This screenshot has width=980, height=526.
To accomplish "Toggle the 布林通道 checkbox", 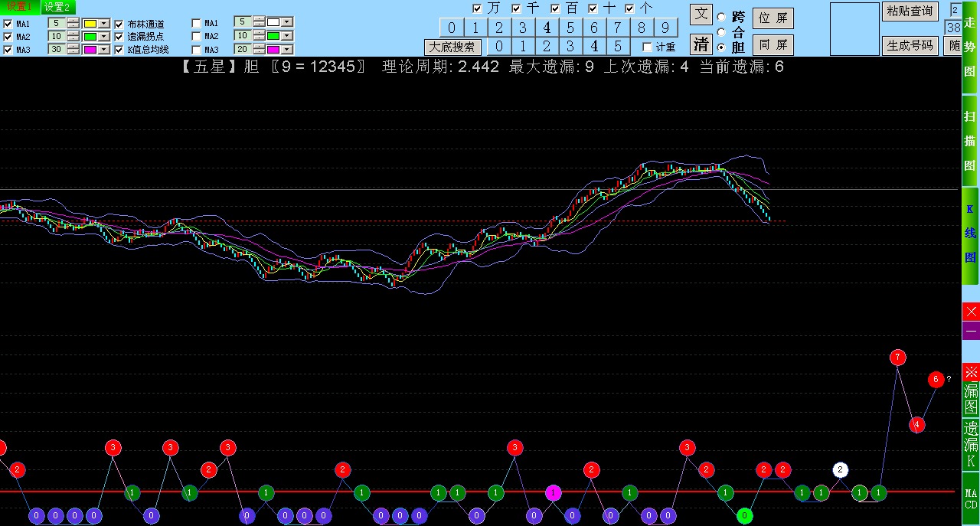I will pos(119,24).
